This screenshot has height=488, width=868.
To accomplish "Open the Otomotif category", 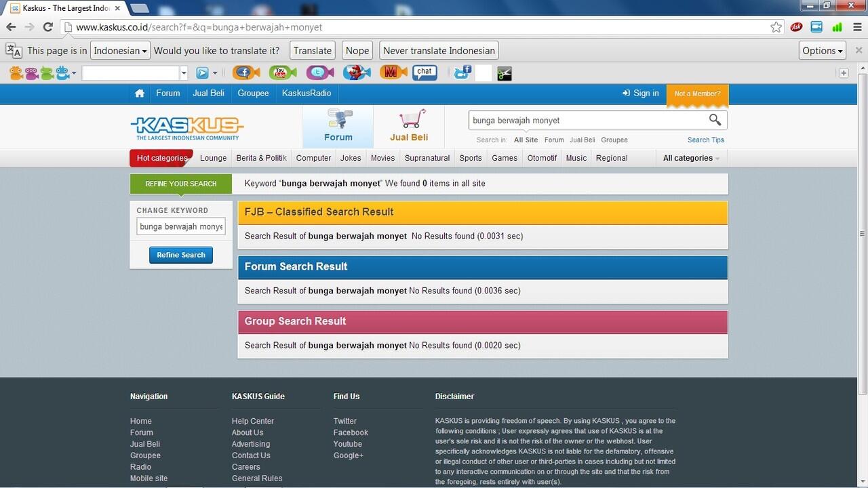I will coord(542,158).
